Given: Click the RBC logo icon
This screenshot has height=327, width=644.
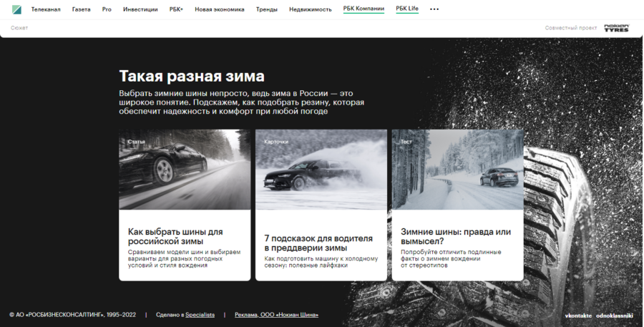Looking at the screenshot, I should pyautogui.click(x=17, y=9).
